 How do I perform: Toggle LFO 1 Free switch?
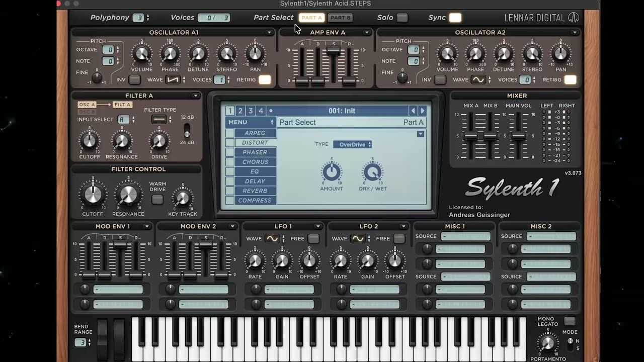point(313,238)
